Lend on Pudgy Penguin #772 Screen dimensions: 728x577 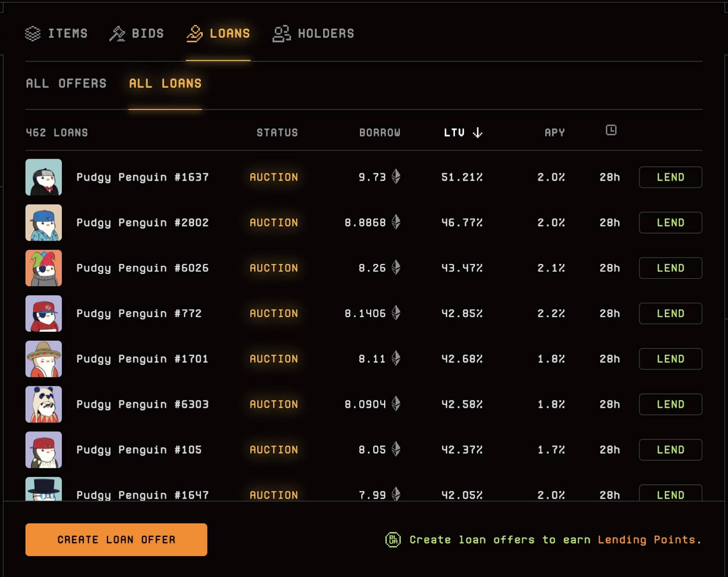click(670, 314)
